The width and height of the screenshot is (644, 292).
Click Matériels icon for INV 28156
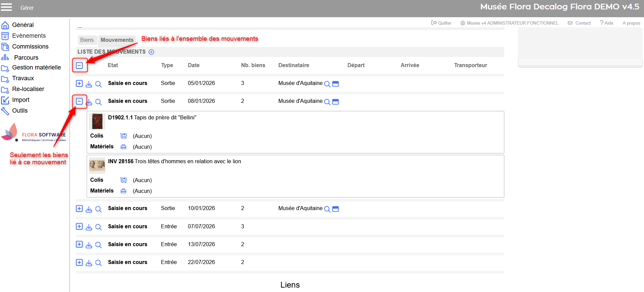coord(123,191)
